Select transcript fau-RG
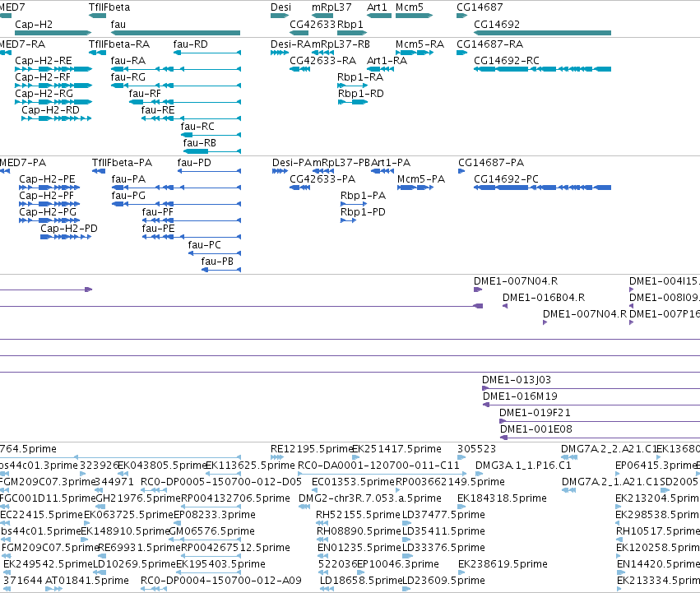The height and width of the screenshot is (593, 700). 176,86
